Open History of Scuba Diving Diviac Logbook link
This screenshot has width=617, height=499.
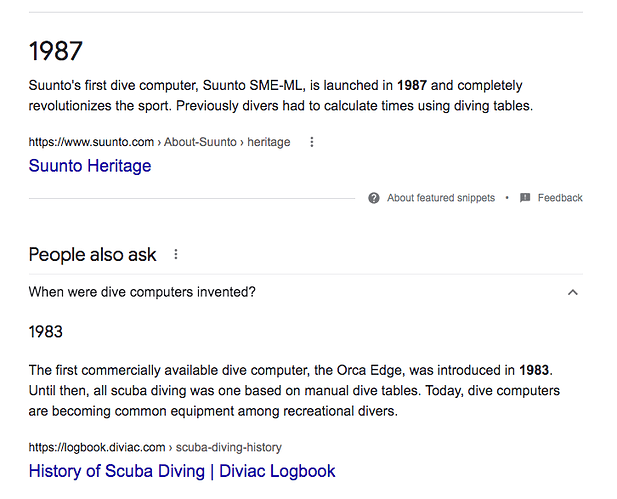(182, 471)
